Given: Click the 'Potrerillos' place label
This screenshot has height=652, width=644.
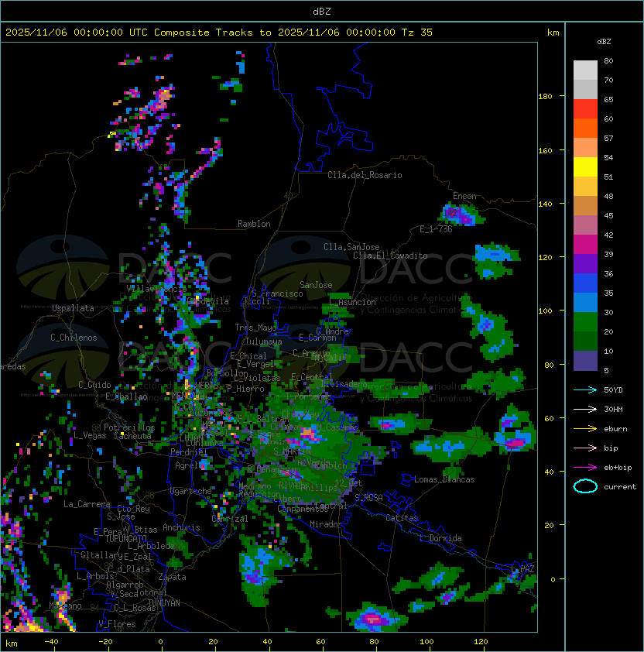Looking at the screenshot, I should click(129, 427).
